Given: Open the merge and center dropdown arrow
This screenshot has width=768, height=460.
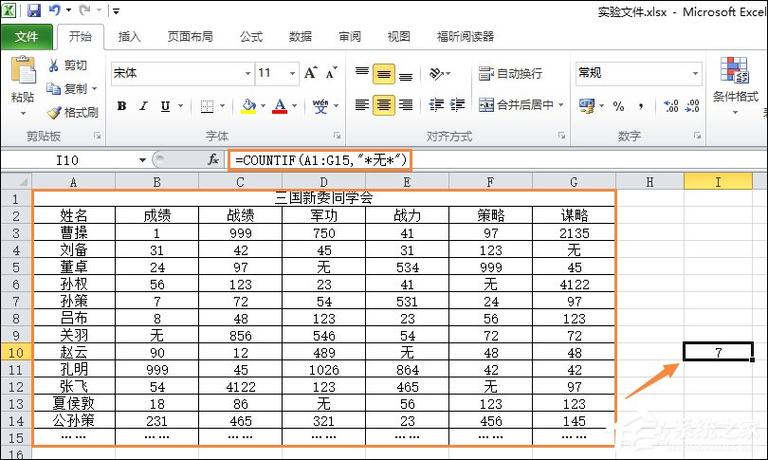Looking at the screenshot, I should (561, 105).
